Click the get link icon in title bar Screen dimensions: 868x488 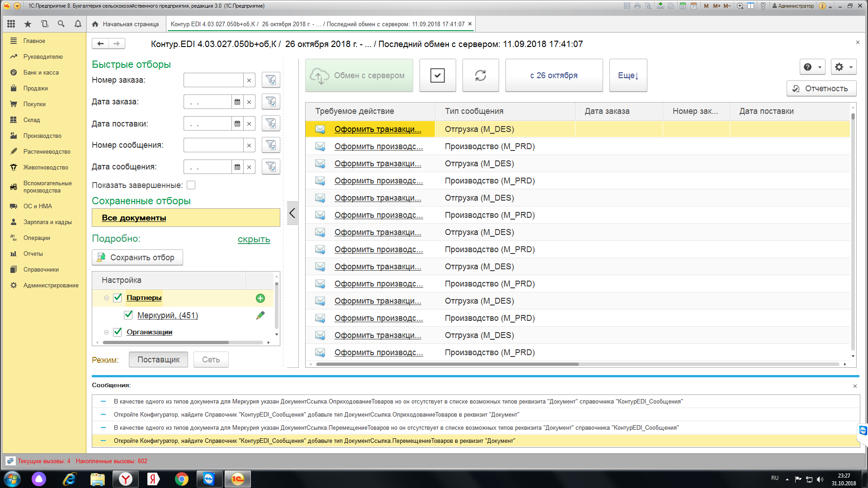[x=660, y=6]
